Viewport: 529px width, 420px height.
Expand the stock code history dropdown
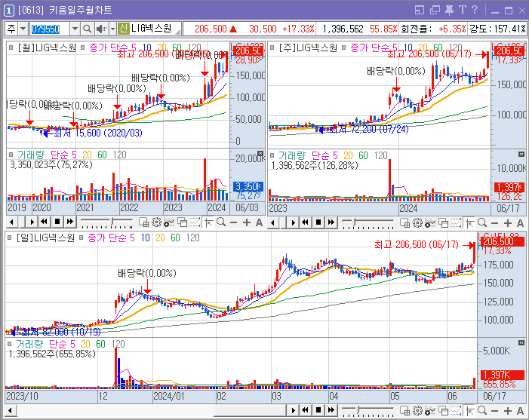point(75,29)
